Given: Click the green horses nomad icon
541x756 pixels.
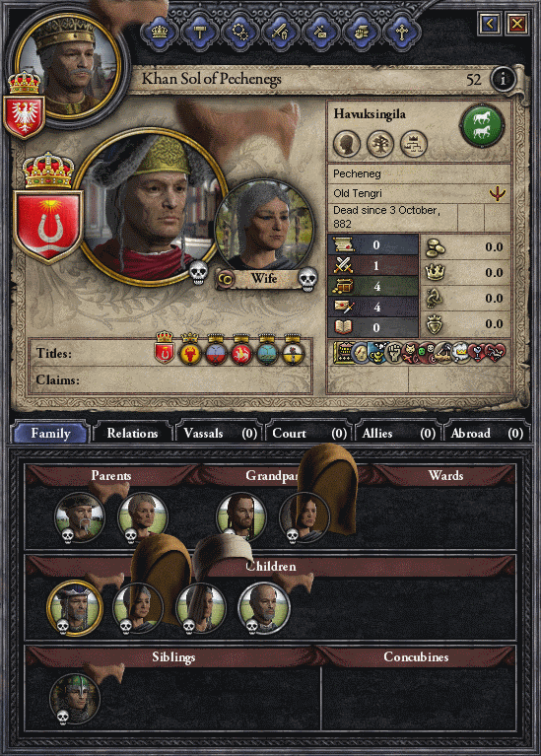Looking at the screenshot, I should pos(482,125).
